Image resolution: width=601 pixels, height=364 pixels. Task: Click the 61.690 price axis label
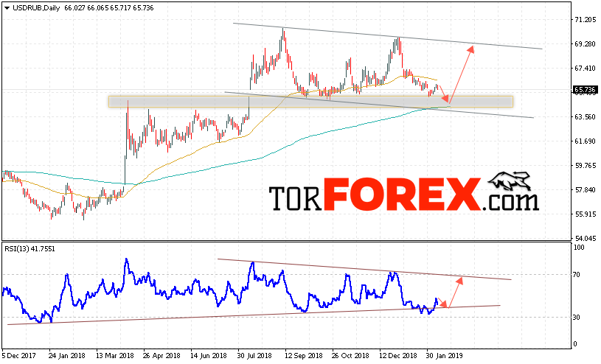click(x=586, y=141)
